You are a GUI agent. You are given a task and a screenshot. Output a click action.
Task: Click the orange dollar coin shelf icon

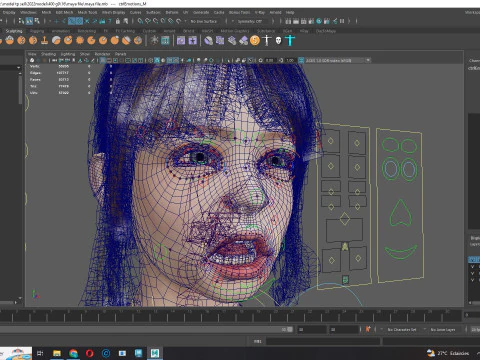pyautogui.click(x=255, y=41)
